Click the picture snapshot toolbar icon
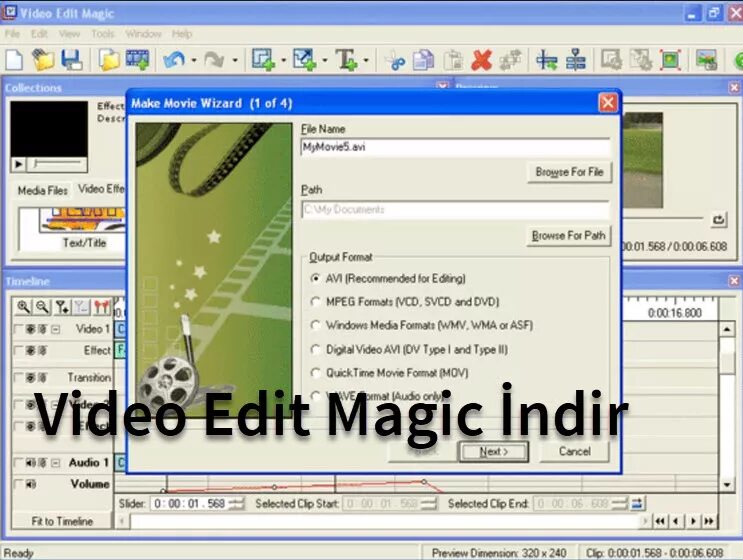The width and height of the screenshot is (743, 560). click(707, 60)
